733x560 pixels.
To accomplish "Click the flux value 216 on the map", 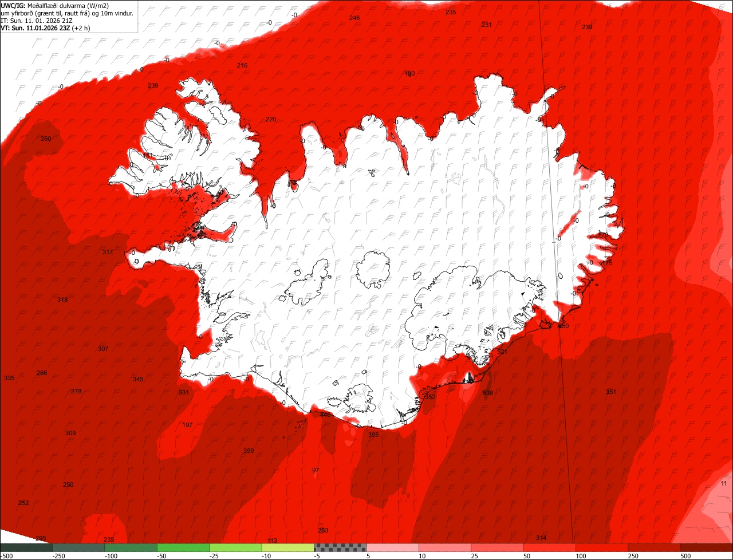I will pyautogui.click(x=242, y=65).
